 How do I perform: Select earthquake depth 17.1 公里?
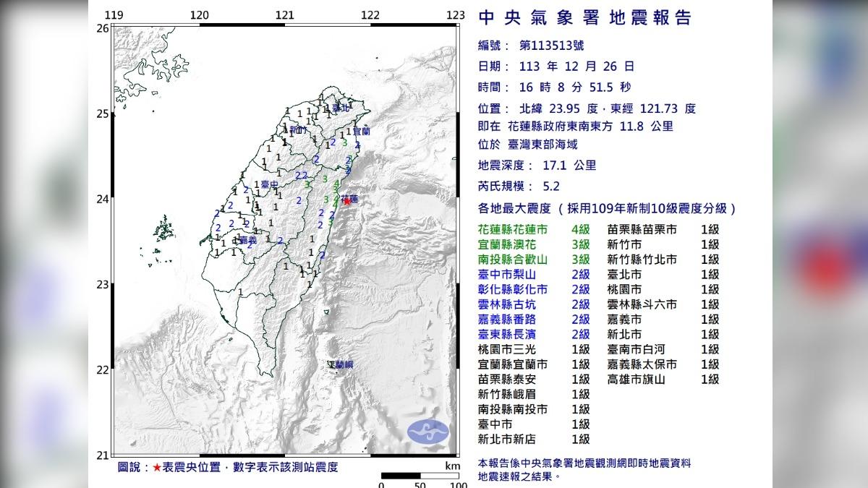pyautogui.click(x=537, y=165)
